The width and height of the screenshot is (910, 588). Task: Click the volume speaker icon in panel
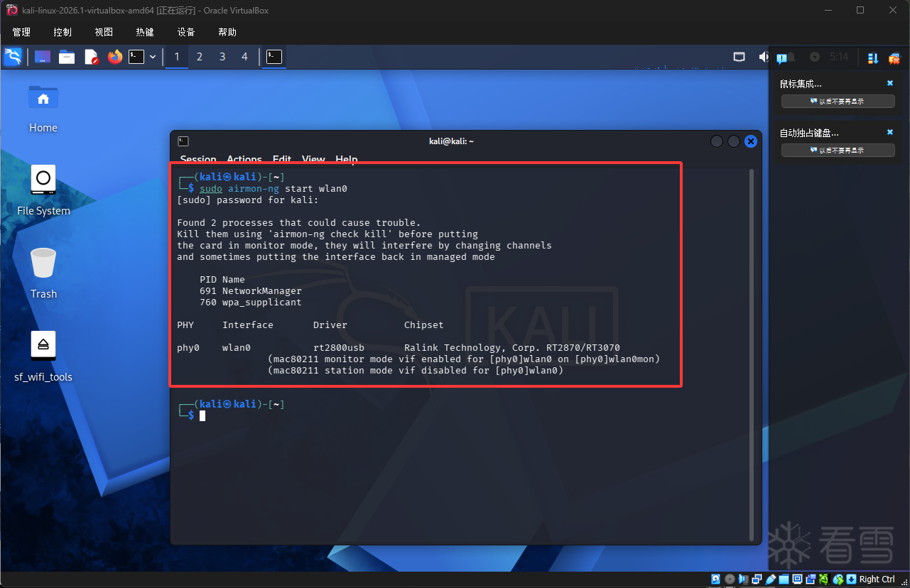click(x=764, y=57)
